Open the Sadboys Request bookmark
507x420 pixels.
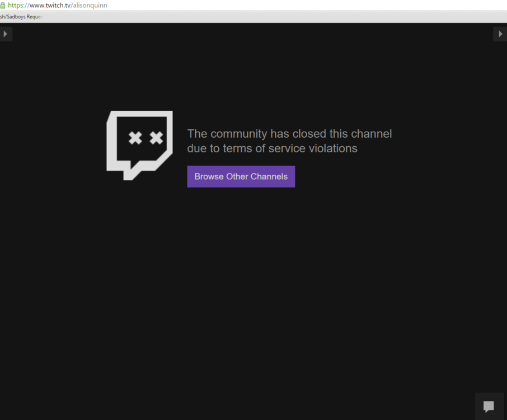[21, 17]
